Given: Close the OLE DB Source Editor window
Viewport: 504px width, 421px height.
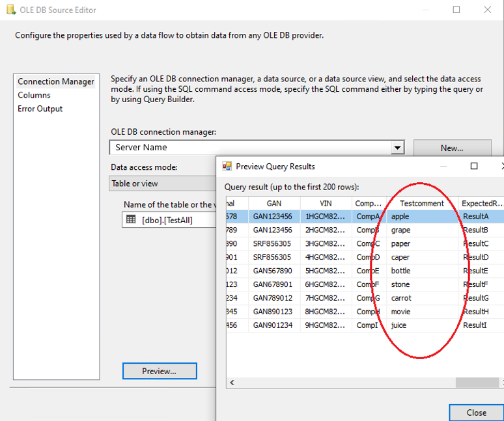Looking at the screenshot, I should (x=487, y=10).
